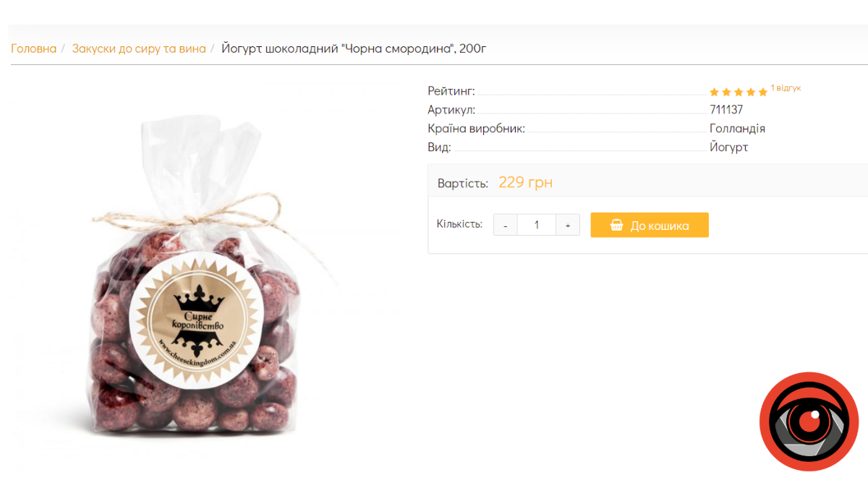Click the first rating star

pyautogui.click(x=715, y=92)
